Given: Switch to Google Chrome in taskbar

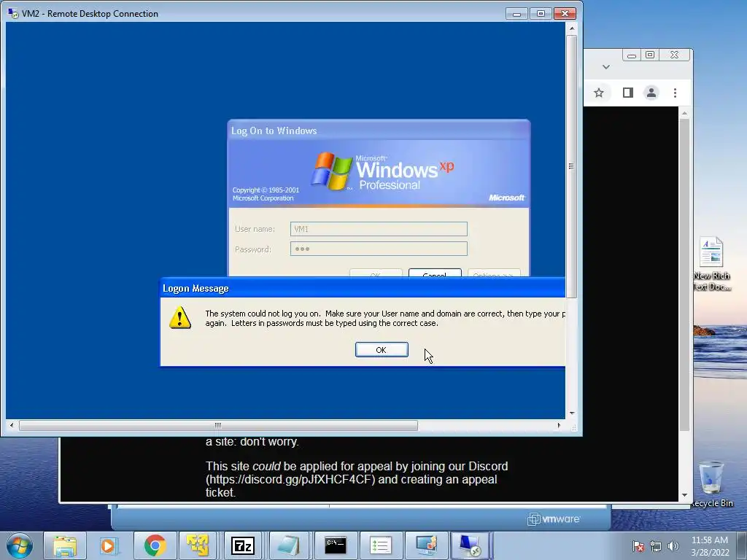Looking at the screenshot, I should click(x=155, y=545).
